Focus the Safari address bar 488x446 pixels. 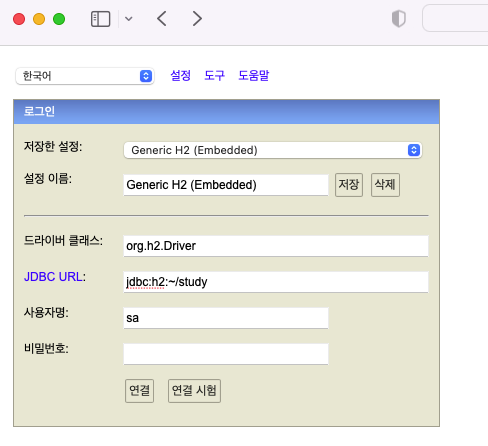[x=455, y=18]
